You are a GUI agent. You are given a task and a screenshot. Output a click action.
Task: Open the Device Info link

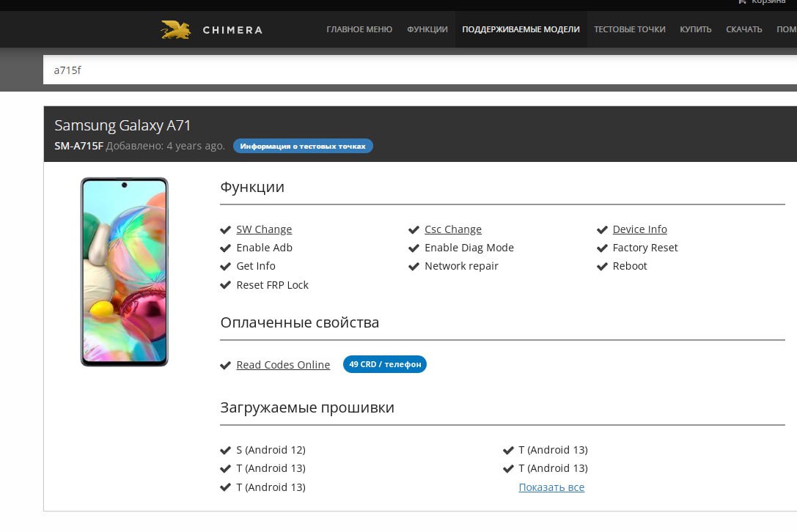point(640,229)
